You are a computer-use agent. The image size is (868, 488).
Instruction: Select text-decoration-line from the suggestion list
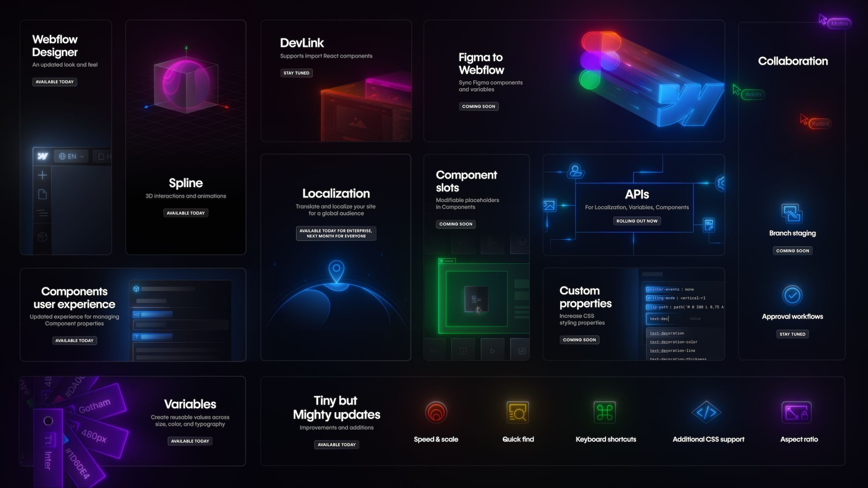pos(672,350)
